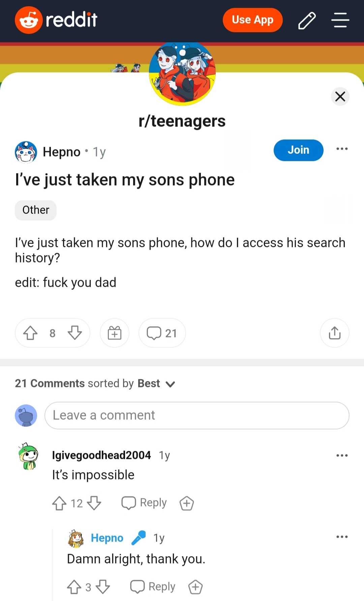
Task: Click the Reddit logo
Action: click(x=56, y=20)
